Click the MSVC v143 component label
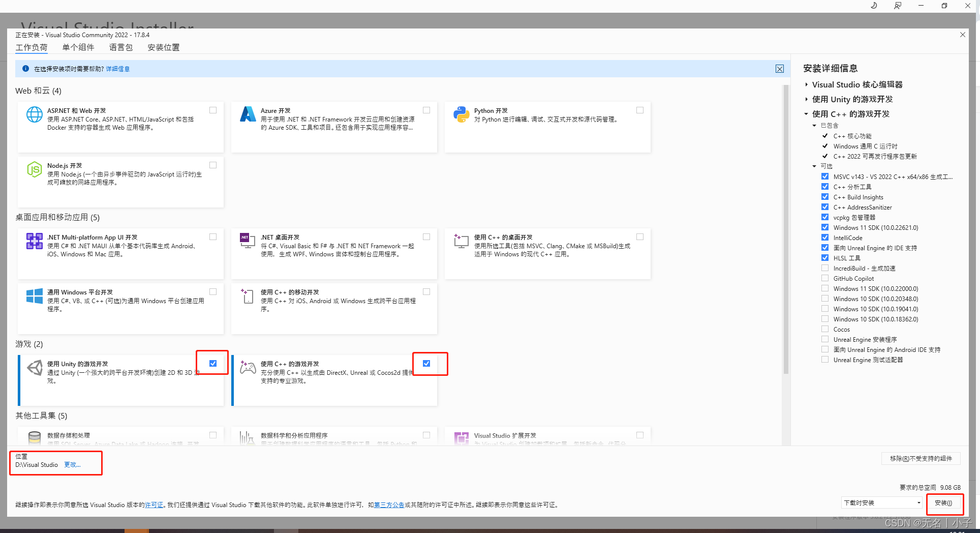The image size is (980, 533). [893, 176]
